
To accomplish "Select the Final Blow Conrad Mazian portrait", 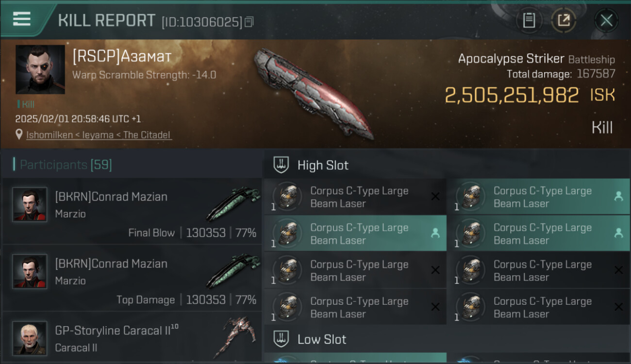I will (x=30, y=204).
